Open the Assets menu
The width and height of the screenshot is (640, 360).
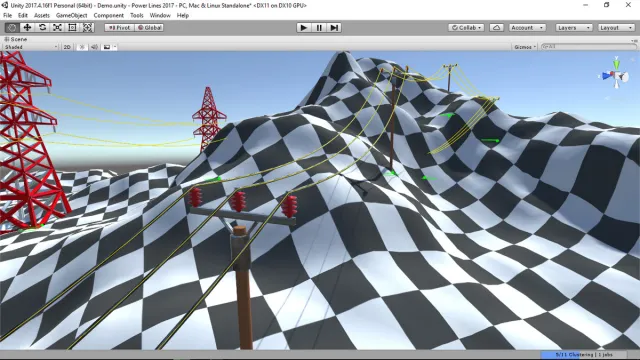pos(42,15)
